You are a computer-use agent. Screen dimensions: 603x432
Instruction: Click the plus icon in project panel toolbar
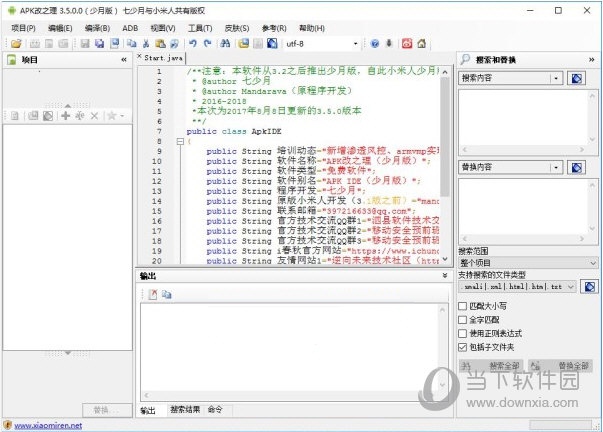[x=65, y=115]
